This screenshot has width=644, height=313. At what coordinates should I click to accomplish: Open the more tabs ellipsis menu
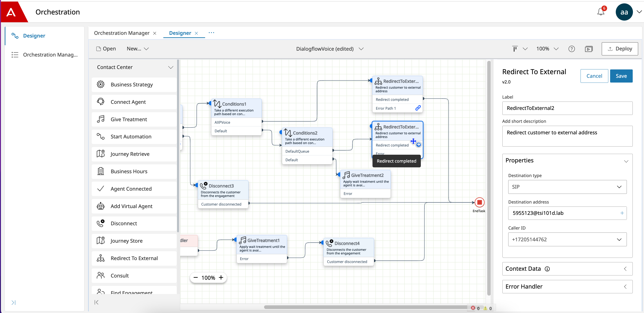tap(211, 33)
